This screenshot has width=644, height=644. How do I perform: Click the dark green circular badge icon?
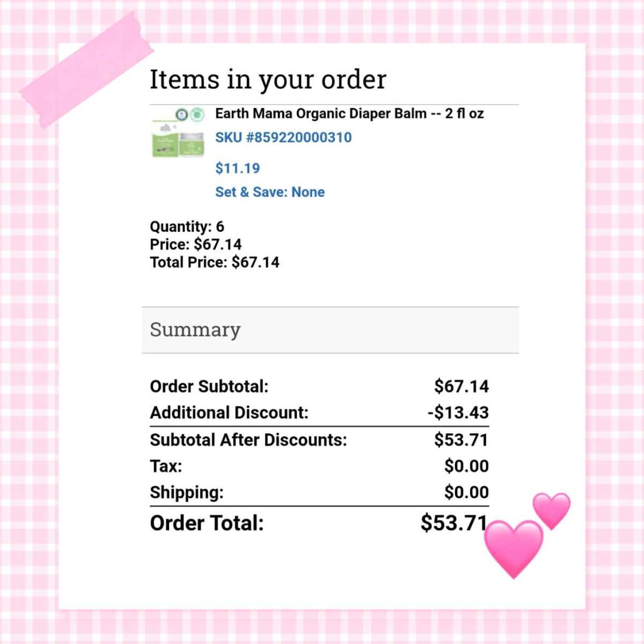point(182,114)
